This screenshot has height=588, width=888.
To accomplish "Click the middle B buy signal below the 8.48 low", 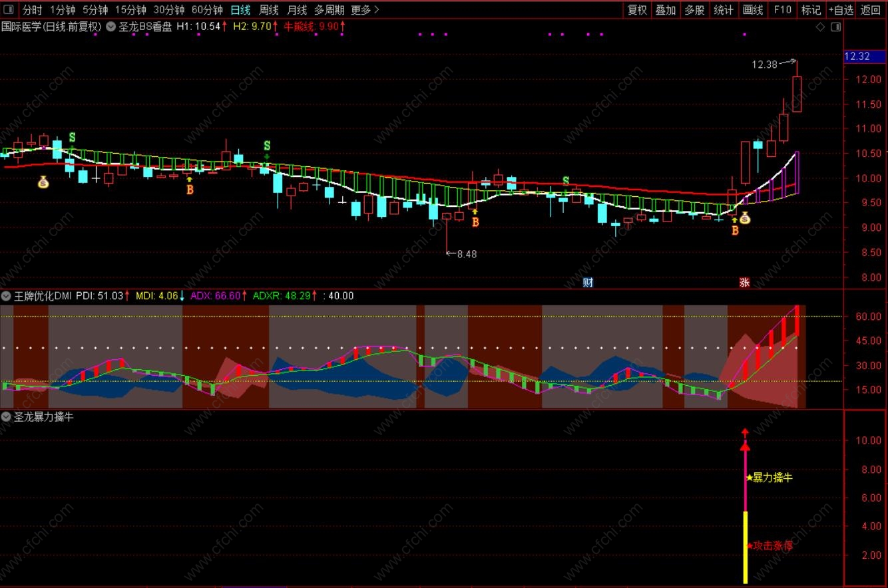I will [x=475, y=222].
